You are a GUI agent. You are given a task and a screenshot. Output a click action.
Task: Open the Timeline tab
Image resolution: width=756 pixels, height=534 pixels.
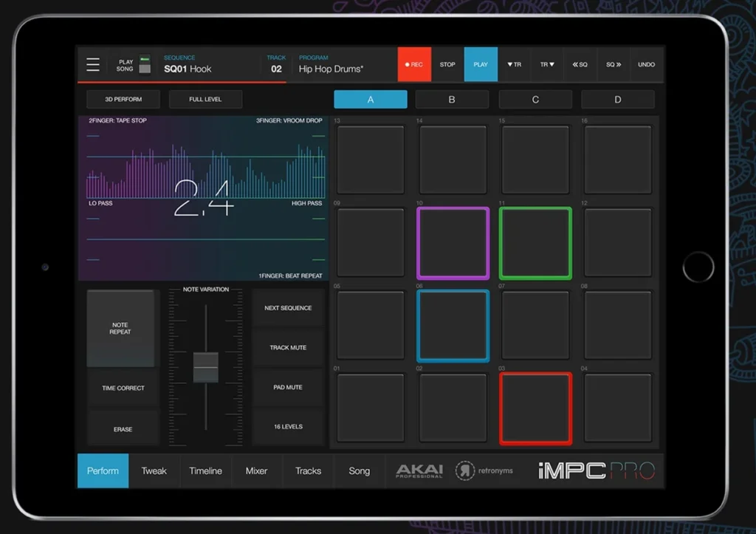(205, 470)
